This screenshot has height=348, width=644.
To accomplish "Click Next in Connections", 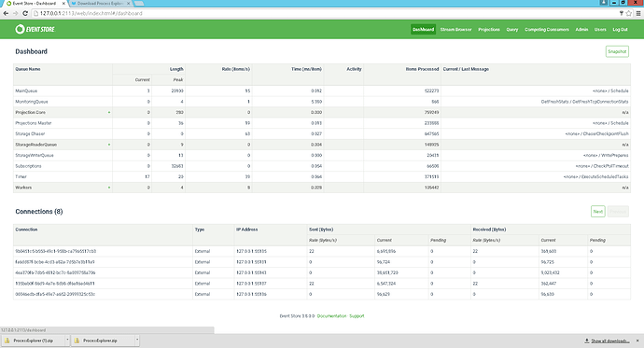I will [x=598, y=212].
